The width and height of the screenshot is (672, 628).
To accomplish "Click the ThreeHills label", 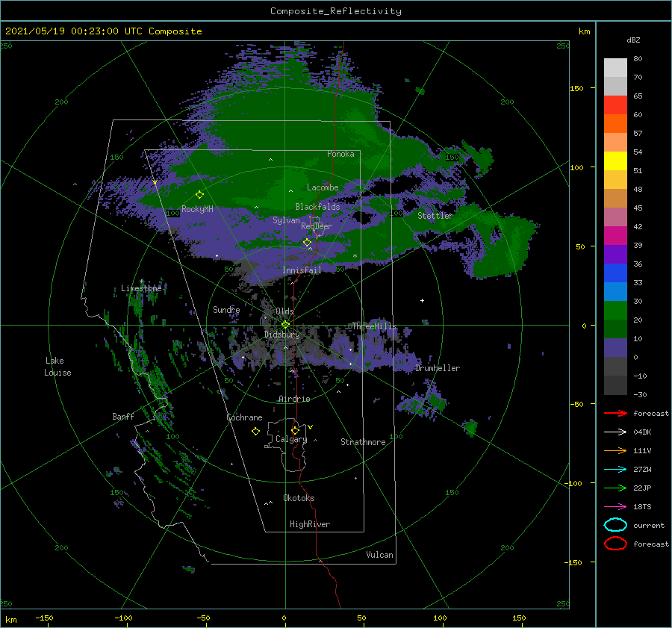I will (374, 326).
